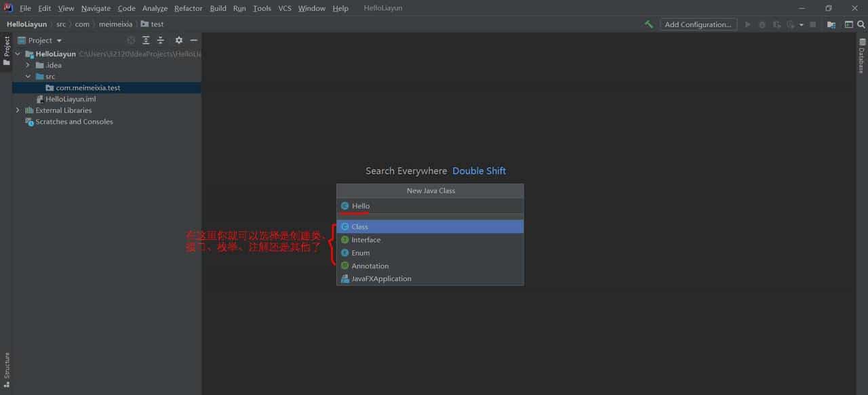Pick JavaFXApplication from the popup list
The width and height of the screenshot is (868, 395).
[x=380, y=278]
